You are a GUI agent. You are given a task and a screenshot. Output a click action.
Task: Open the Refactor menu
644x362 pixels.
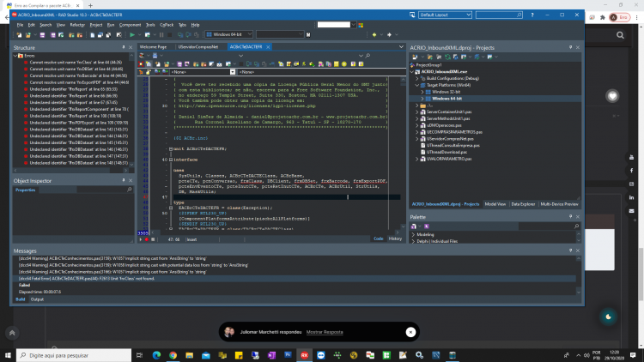[77, 25]
